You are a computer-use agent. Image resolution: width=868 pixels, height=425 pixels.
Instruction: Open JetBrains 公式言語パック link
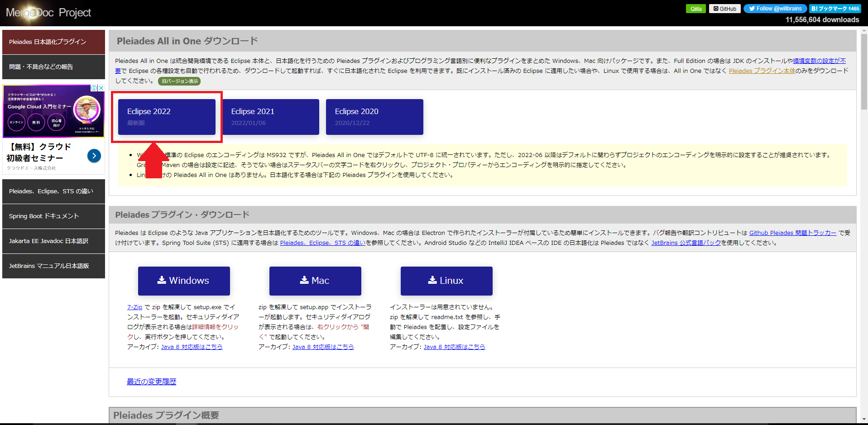coord(686,243)
